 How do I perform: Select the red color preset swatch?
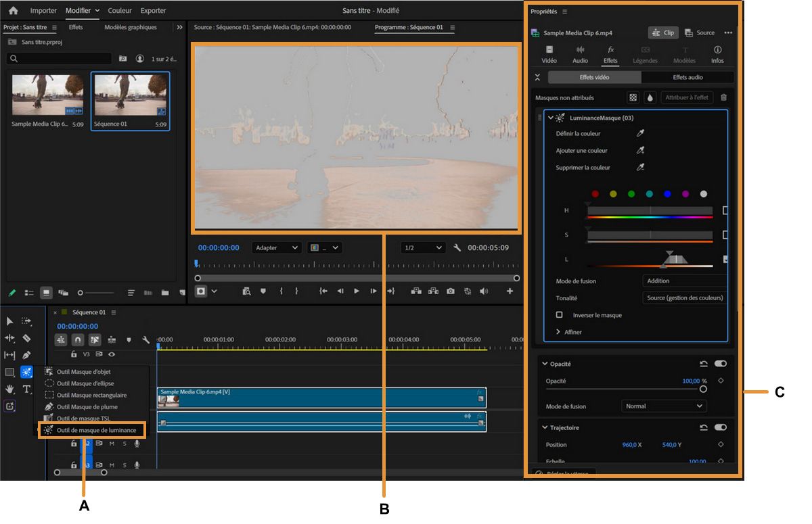pos(595,194)
